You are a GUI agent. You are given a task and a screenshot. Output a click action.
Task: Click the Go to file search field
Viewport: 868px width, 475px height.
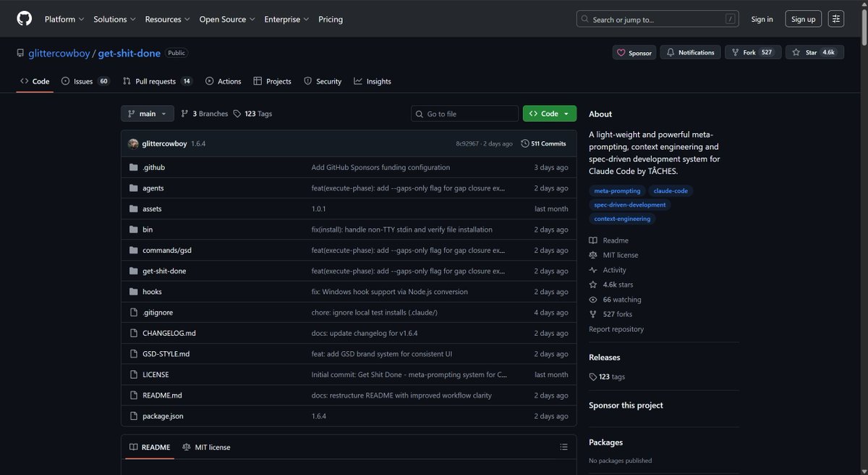click(x=465, y=114)
